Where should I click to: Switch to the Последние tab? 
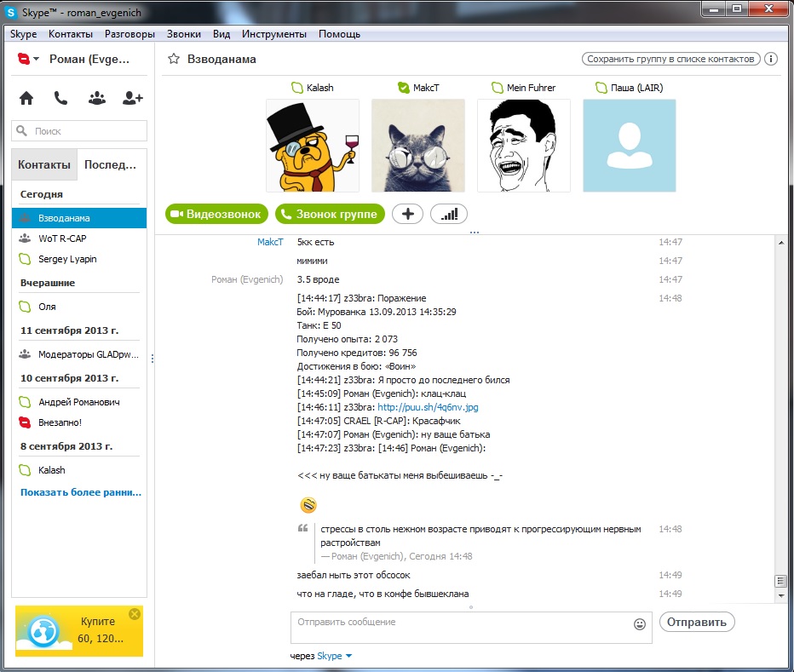(x=111, y=164)
